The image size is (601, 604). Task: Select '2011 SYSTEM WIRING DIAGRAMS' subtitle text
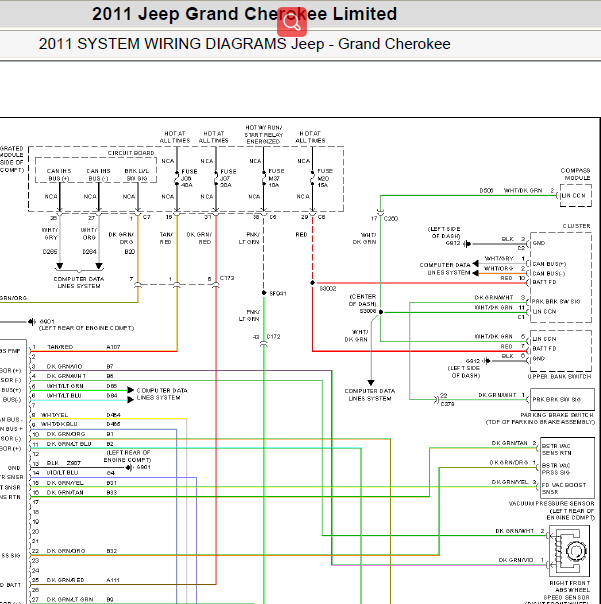(x=162, y=44)
